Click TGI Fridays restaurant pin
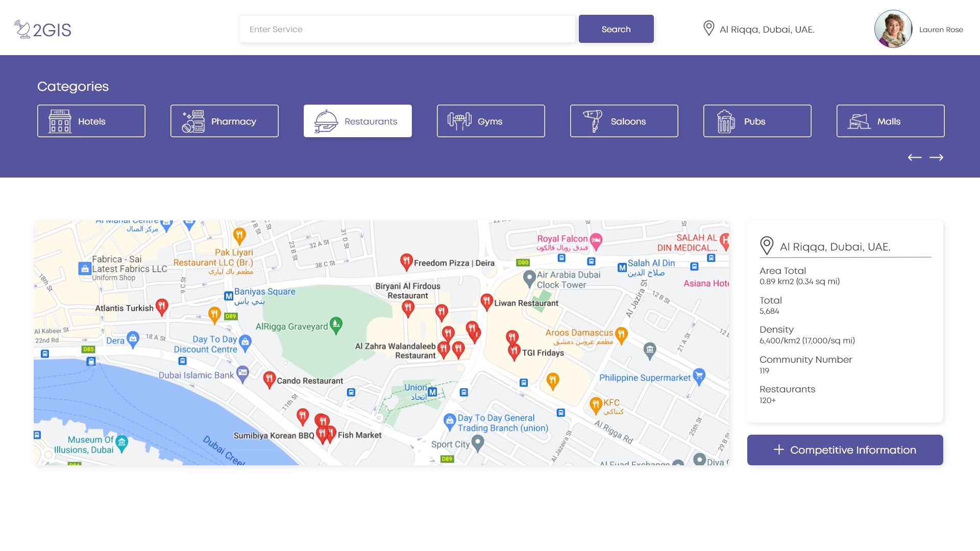The width and height of the screenshot is (980, 551). coord(514,352)
